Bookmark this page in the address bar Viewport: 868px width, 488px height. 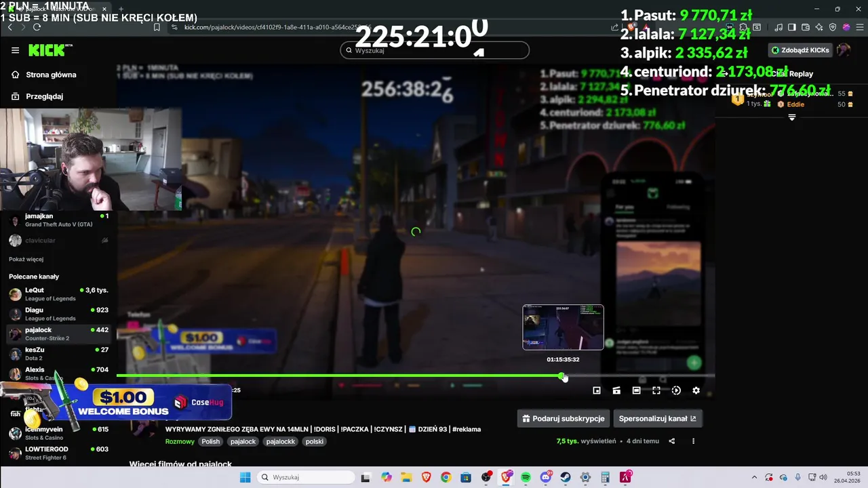[x=157, y=27]
